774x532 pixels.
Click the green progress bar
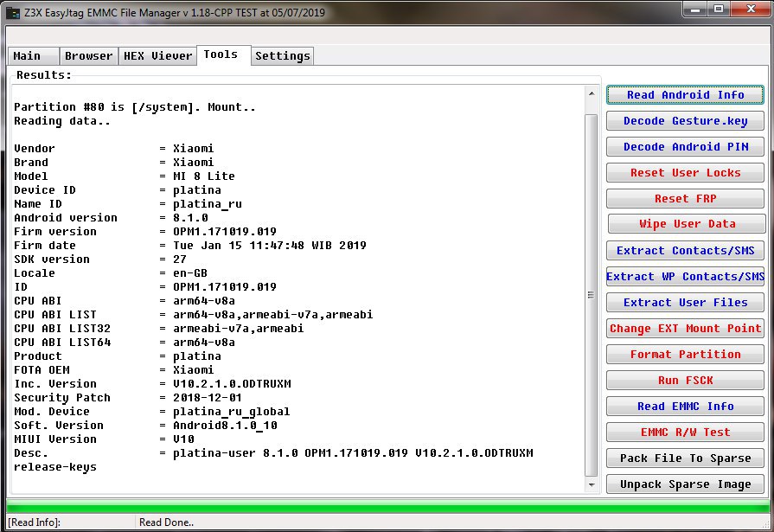[387, 507]
